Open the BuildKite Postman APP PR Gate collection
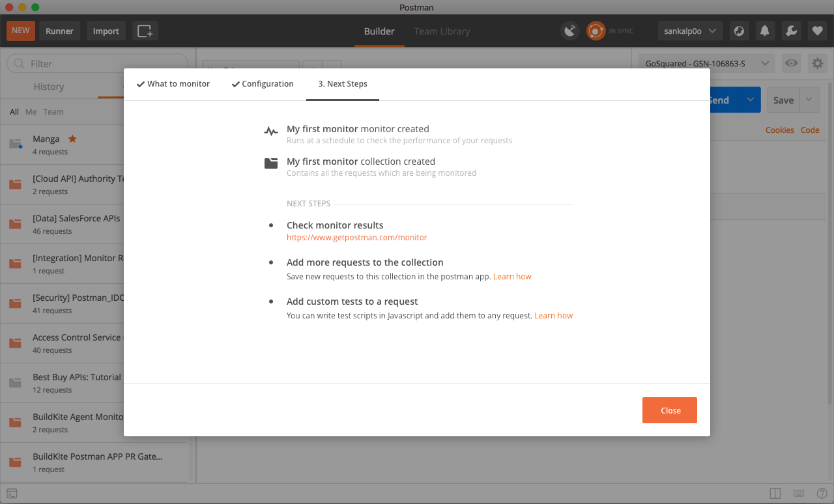 (x=94, y=462)
